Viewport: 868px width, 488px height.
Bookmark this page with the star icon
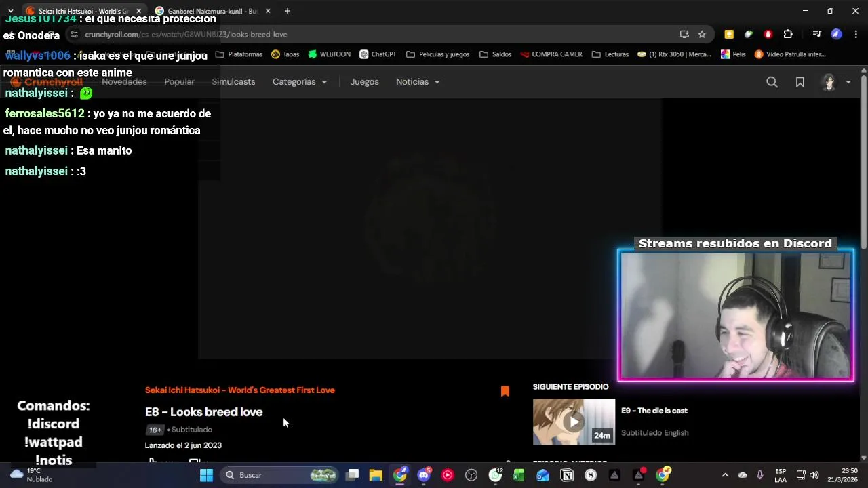click(x=702, y=34)
